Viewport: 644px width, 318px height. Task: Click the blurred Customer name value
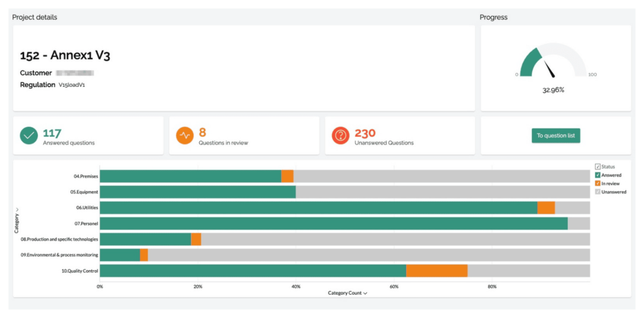75,73
